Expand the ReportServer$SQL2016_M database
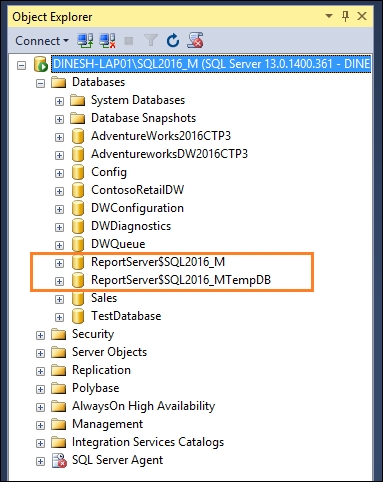Image resolution: width=383 pixels, height=482 pixels. [59, 263]
